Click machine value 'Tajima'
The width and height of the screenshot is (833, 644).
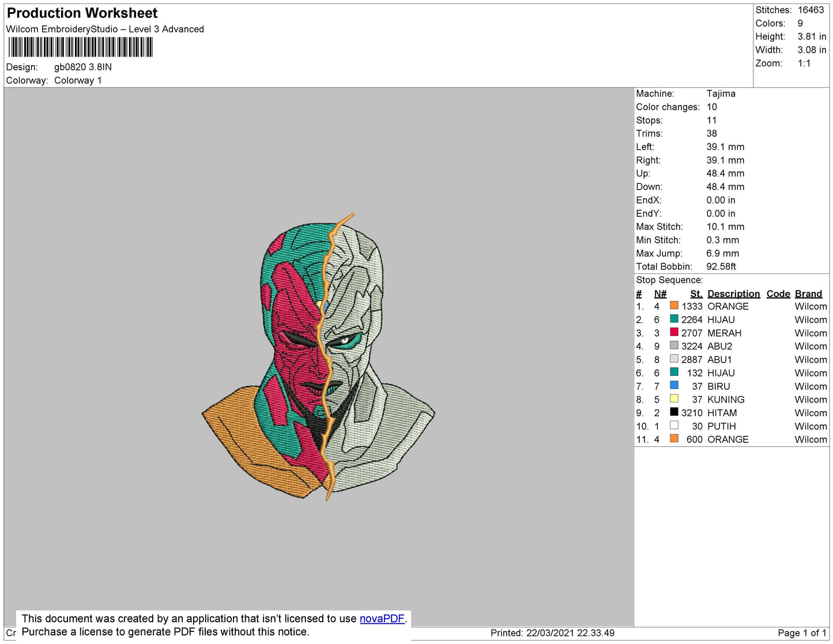(x=721, y=93)
